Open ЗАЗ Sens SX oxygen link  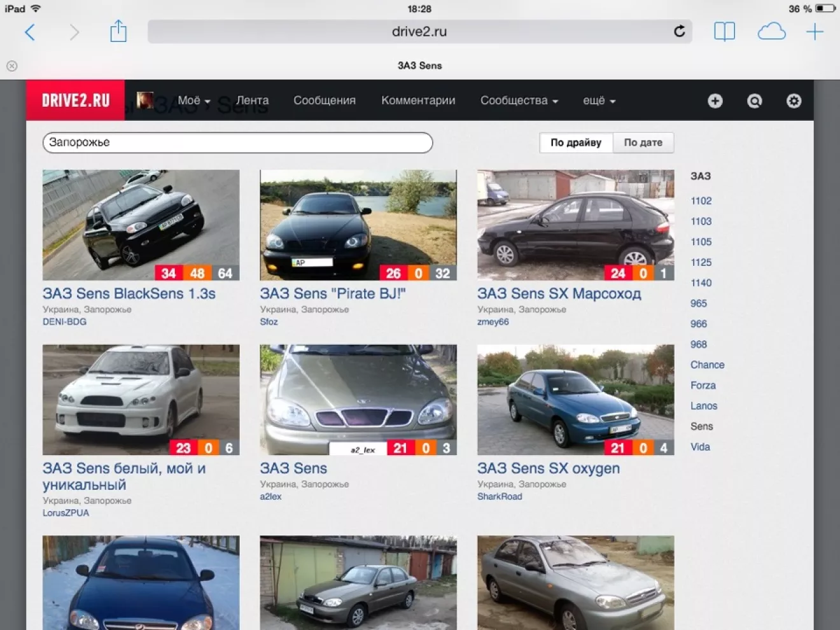pos(549,468)
